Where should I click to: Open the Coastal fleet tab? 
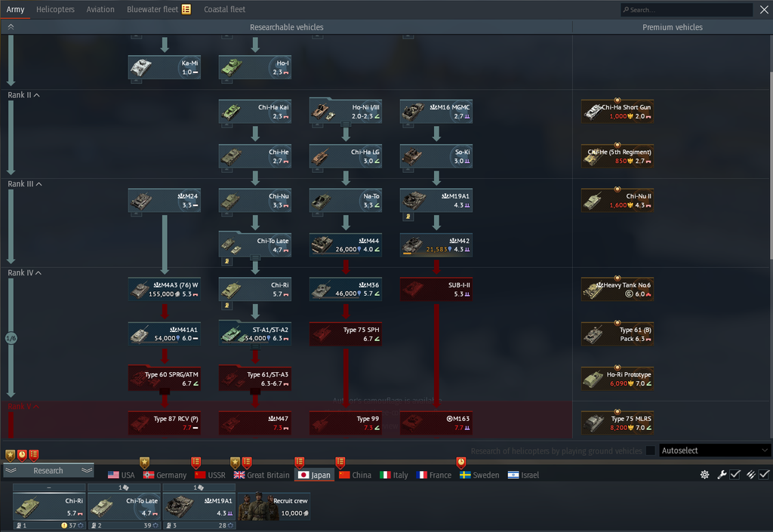click(x=224, y=9)
